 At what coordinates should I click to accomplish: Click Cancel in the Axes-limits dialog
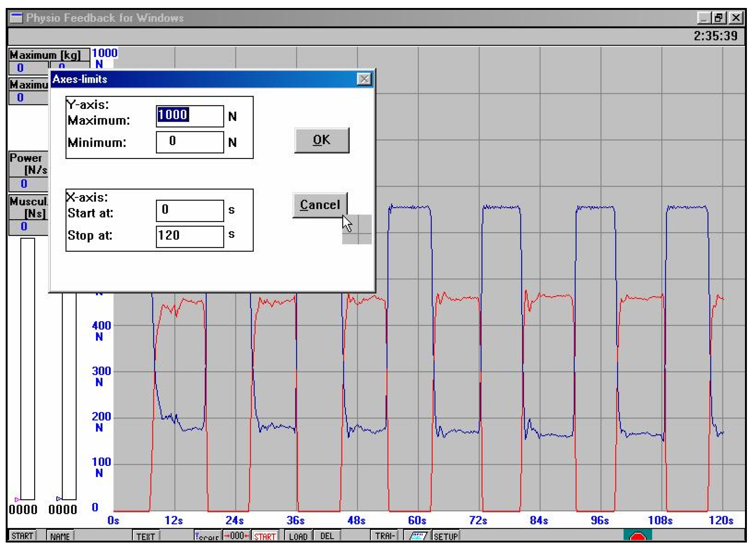[x=320, y=205]
